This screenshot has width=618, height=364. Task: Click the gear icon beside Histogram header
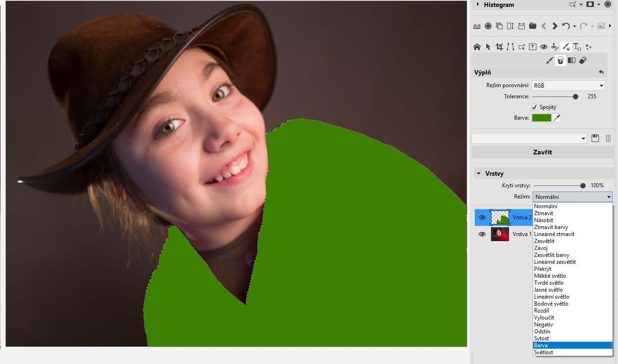608,4
